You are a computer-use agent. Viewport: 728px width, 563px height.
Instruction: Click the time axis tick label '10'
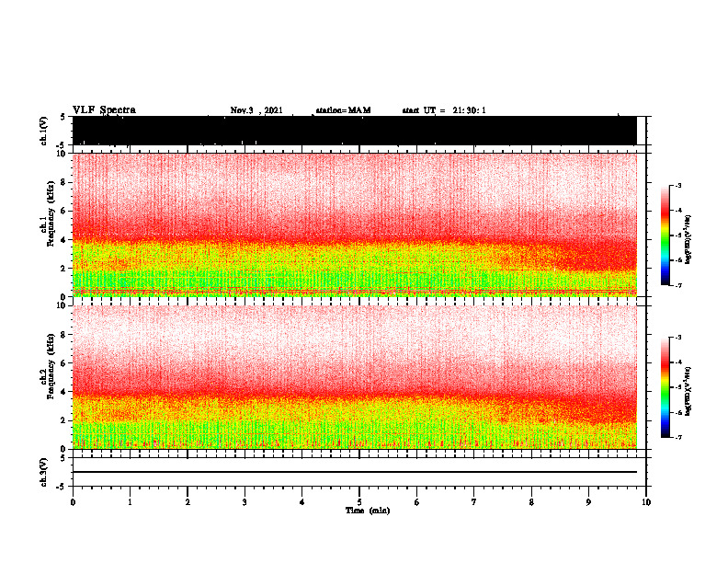click(x=646, y=502)
